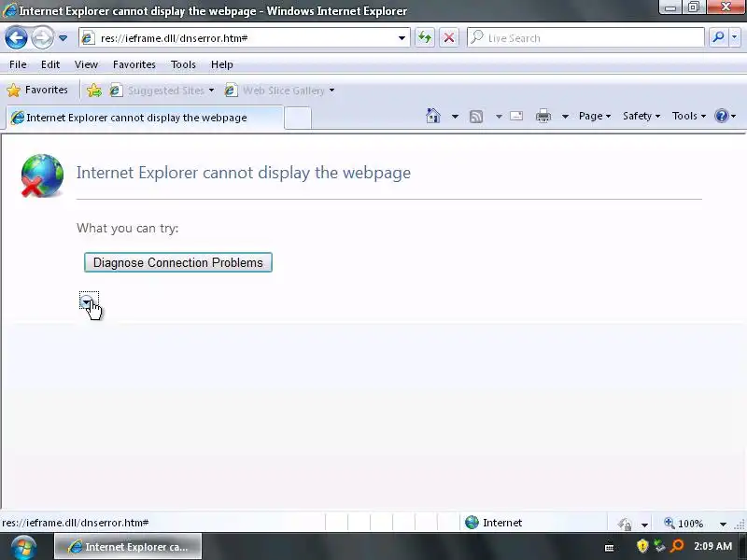Open the Tools command bar menu
The height and width of the screenshot is (560, 747).
pyautogui.click(x=688, y=116)
